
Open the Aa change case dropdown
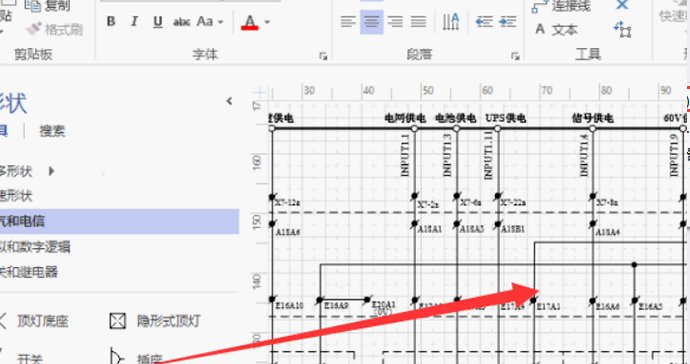click(x=210, y=22)
